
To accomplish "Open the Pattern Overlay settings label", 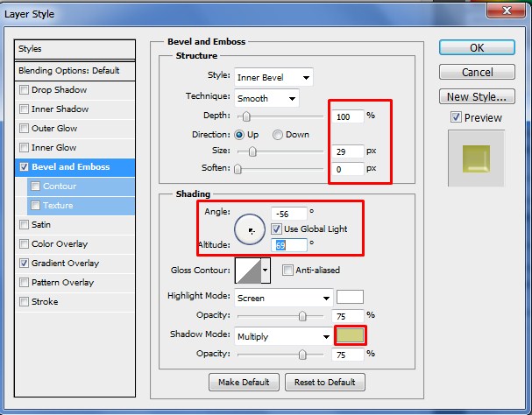I will (x=63, y=283).
